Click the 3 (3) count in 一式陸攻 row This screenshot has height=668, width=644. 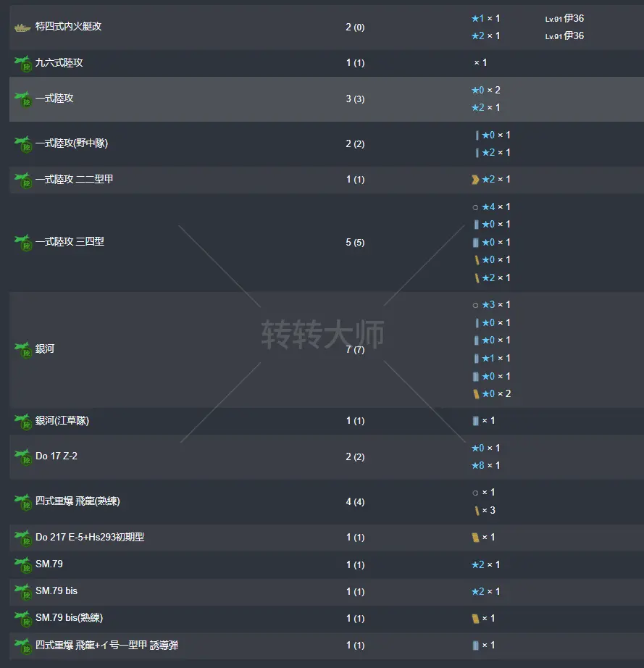355,99
